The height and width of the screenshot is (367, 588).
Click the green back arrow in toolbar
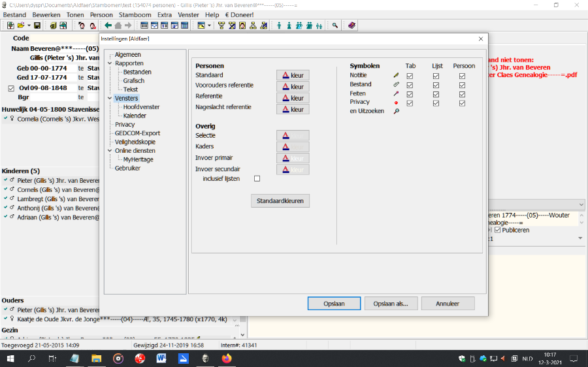(x=108, y=25)
